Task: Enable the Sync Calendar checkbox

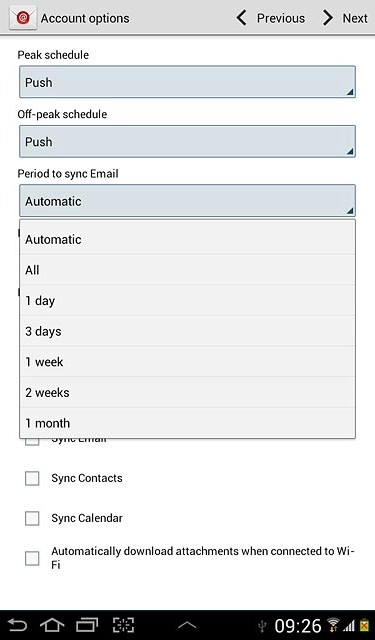Action: pyautogui.click(x=32, y=518)
